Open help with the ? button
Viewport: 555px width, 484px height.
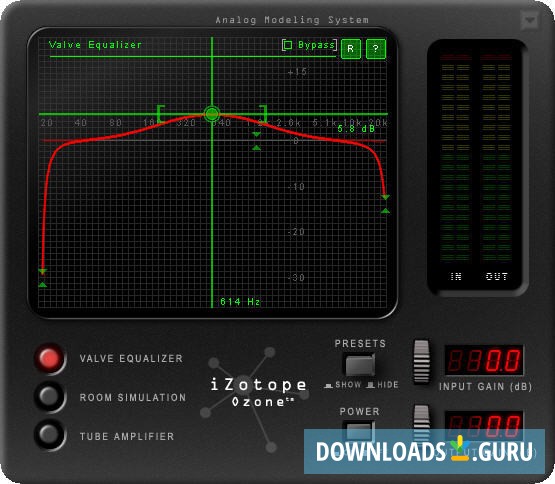(x=376, y=49)
